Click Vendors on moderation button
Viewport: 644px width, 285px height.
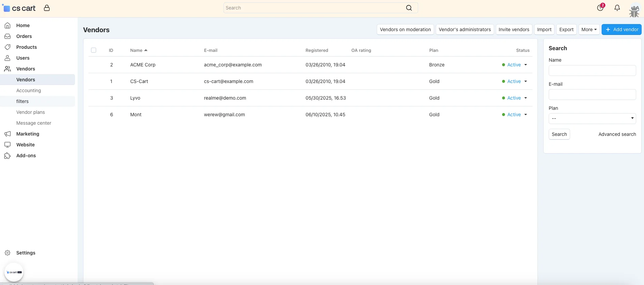(x=405, y=29)
